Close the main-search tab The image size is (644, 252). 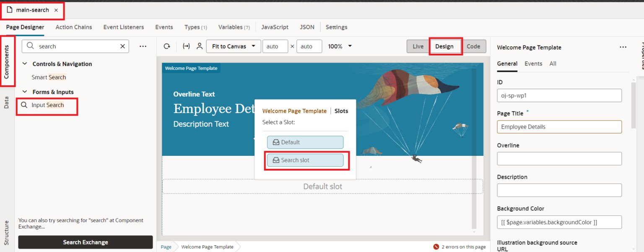56,10
